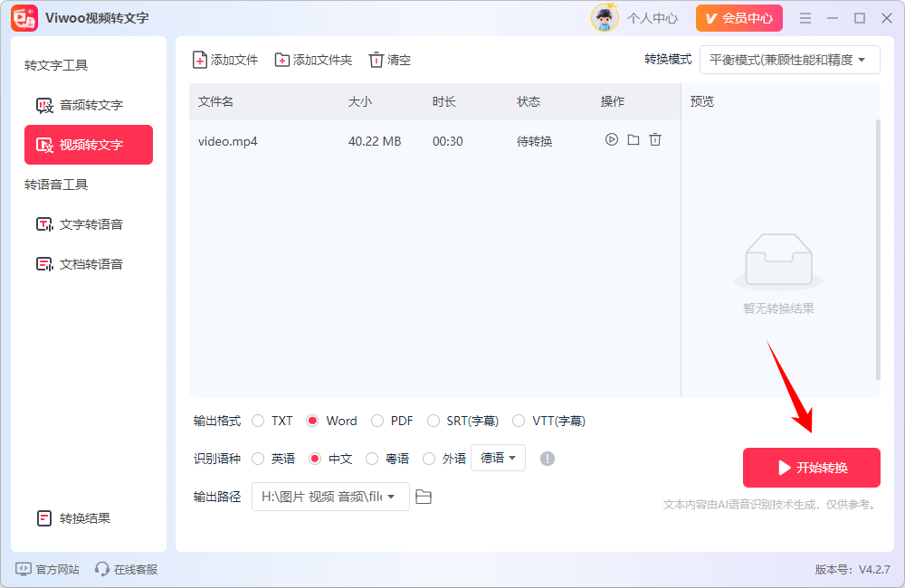Choose 外语 recognition language option
The image size is (905, 588).
(x=444, y=459)
